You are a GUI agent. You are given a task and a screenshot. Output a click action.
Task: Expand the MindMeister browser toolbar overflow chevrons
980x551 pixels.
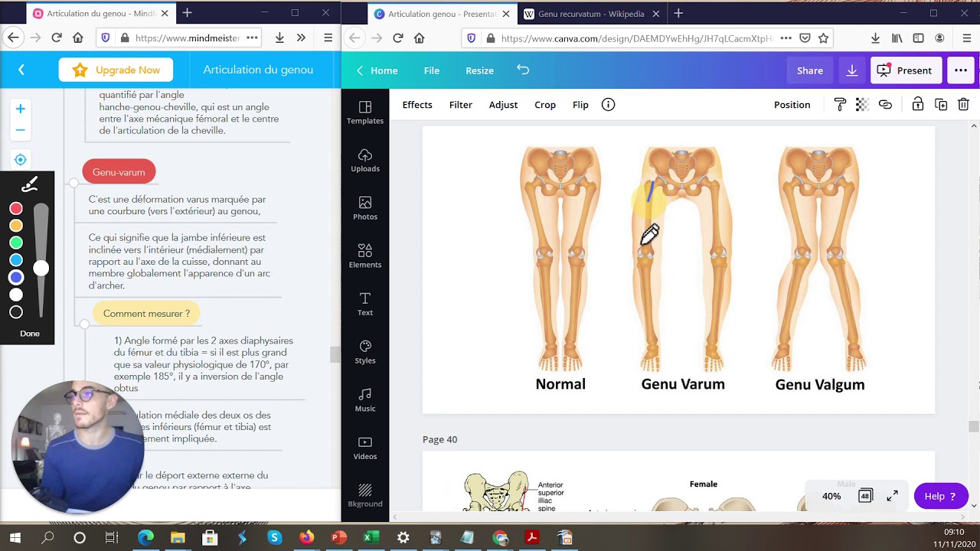coord(301,38)
